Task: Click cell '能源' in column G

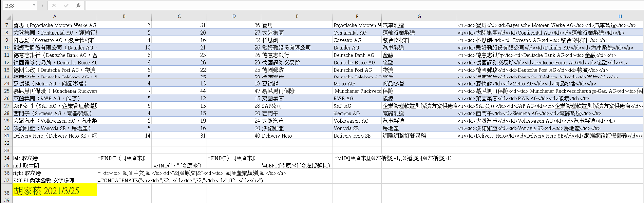Action: tap(419, 98)
